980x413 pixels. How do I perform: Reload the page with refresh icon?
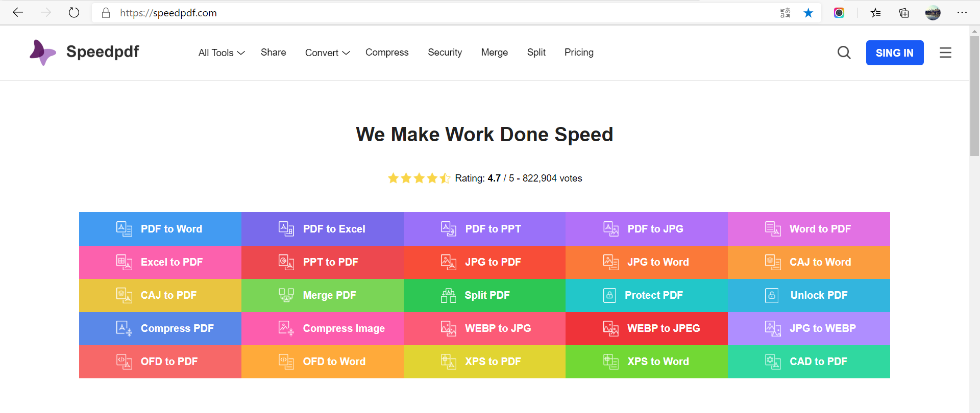coord(74,13)
